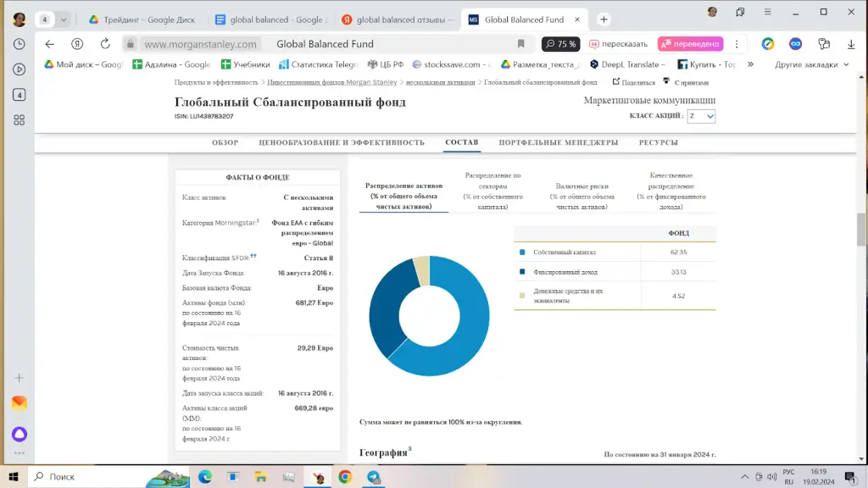868x488 pixels.
Task: Click the пересказать button
Action: (618, 44)
